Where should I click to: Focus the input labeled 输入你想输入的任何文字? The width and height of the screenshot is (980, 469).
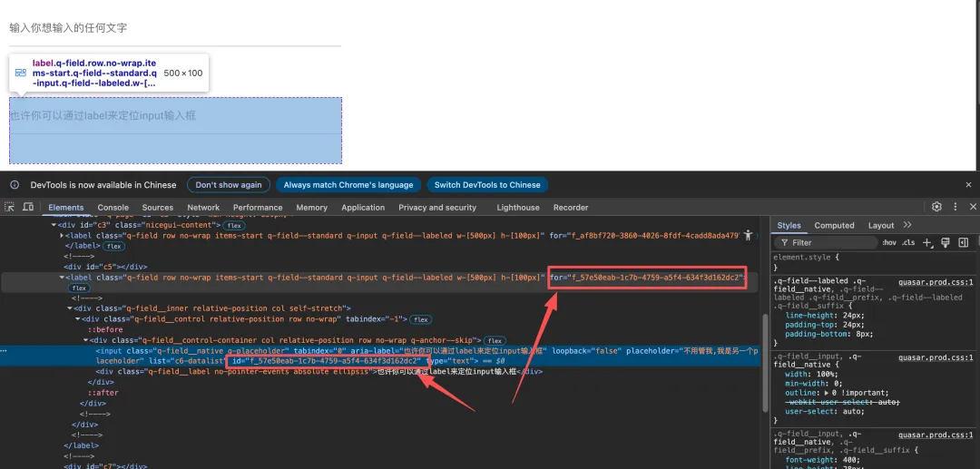click(175, 28)
